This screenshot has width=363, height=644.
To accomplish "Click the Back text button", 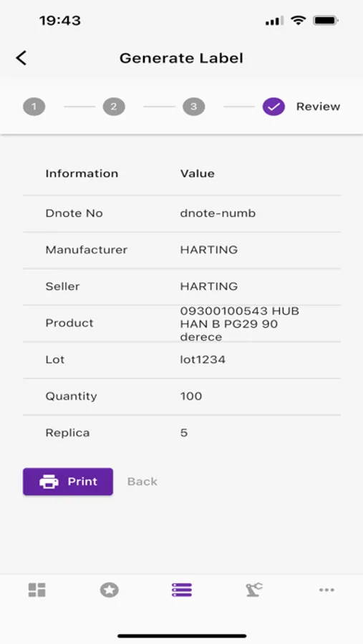I will (142, 482).
